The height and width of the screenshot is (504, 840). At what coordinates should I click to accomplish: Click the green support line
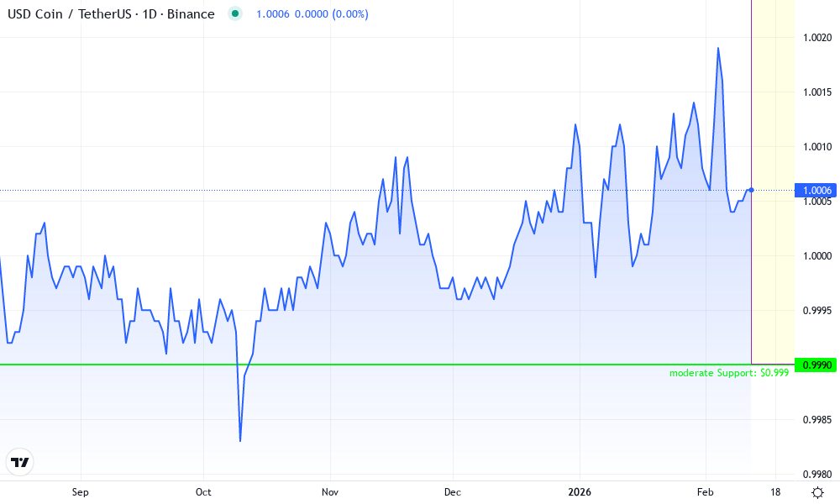[336, 365]
